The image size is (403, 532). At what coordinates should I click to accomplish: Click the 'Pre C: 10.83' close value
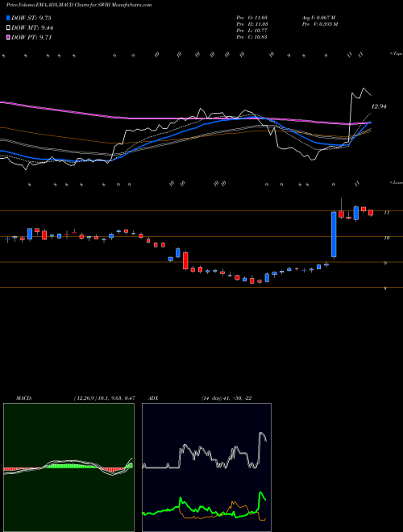(x=252, y=37)
